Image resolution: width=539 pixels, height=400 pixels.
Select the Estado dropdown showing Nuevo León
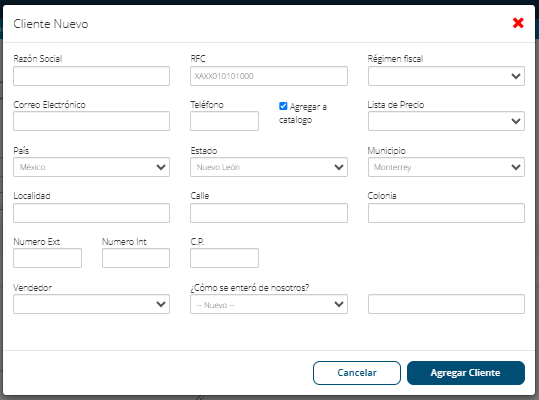(x=269, y=167)
